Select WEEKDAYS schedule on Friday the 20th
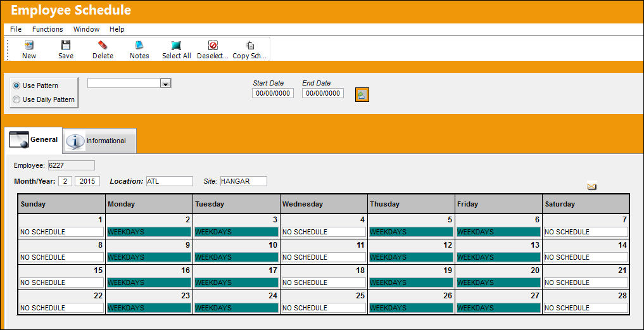 coord(498,282)
